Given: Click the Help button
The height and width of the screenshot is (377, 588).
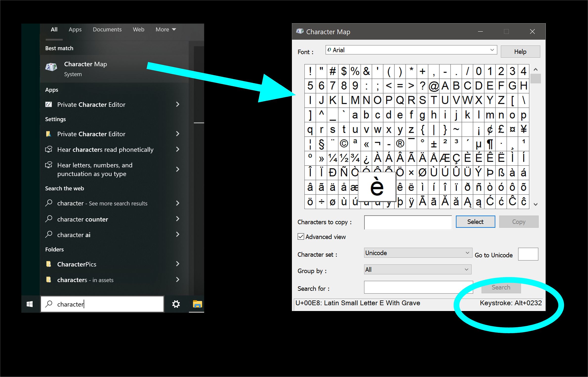Looking at the screenshot, I should pos(520,52).
